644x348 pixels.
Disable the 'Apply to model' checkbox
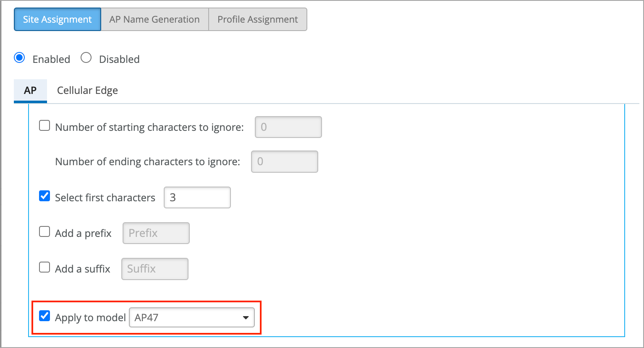(x=45, y=316)
